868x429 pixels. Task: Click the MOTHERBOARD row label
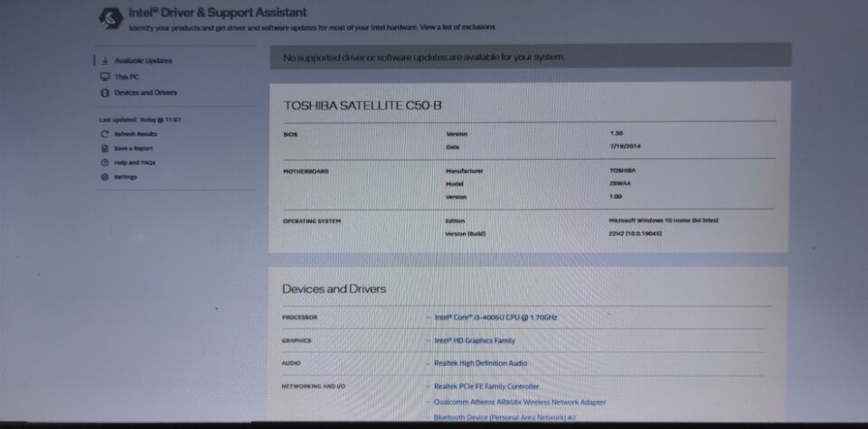click(306, 172)
